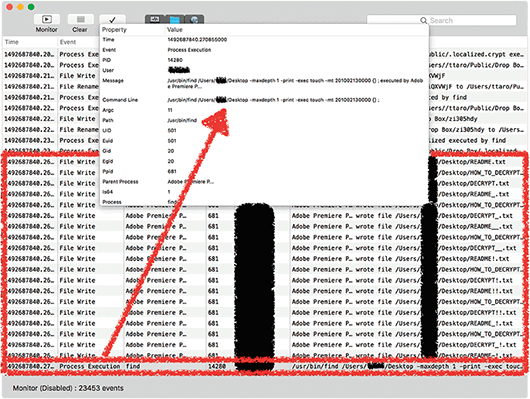Click the Property column header in popover
This screenshot has height=399, width=530.
132,30
